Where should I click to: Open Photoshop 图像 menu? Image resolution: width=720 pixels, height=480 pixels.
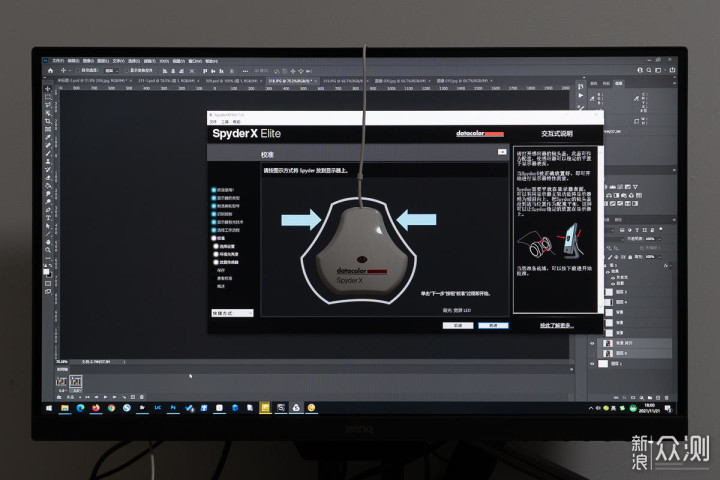click(x=88, y=61)
